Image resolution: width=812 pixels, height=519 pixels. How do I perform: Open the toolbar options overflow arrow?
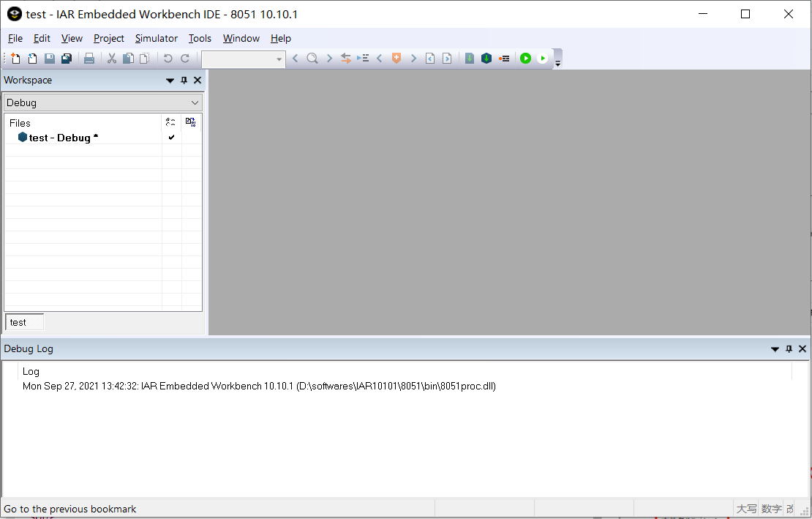(557, 64)
